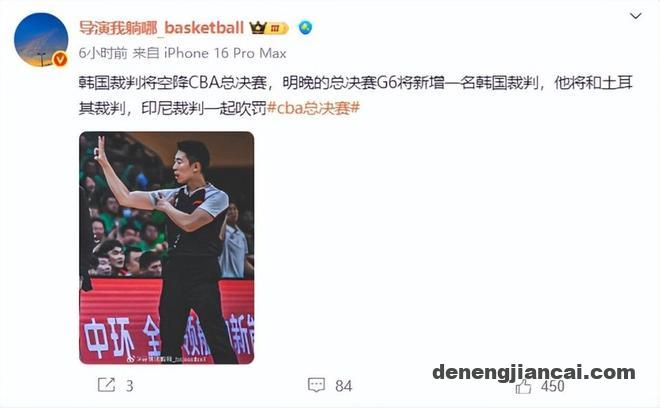Click the repost count 3
Image resolution: width=660 pixels, height=408 pixels.
(x=130, y=386)
